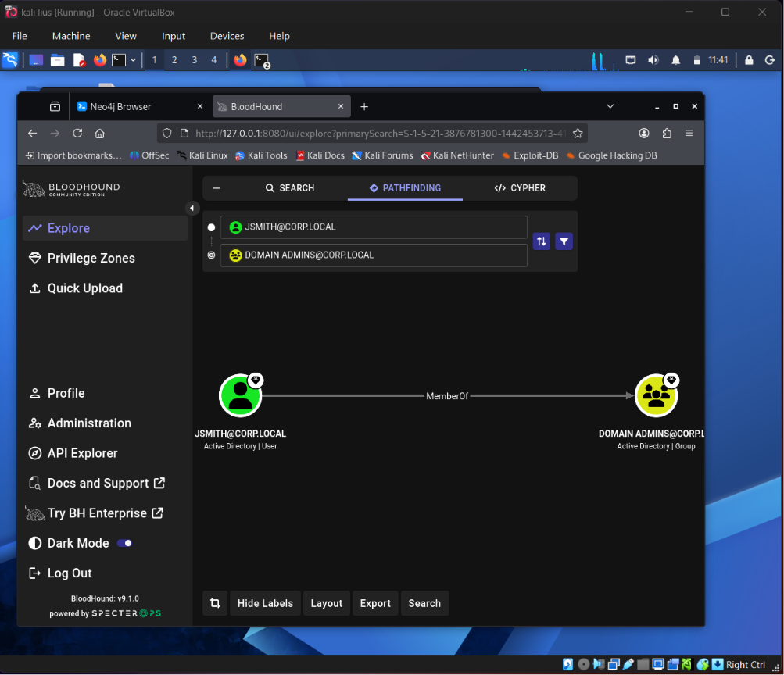Open the Layout options
The width and height of the screenshot is (784, 675).
[327, 603]
